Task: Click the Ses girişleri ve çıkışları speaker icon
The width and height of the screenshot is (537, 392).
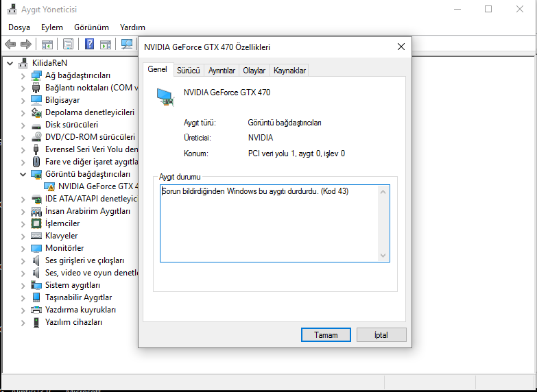Action: click(x=36, y=260)
